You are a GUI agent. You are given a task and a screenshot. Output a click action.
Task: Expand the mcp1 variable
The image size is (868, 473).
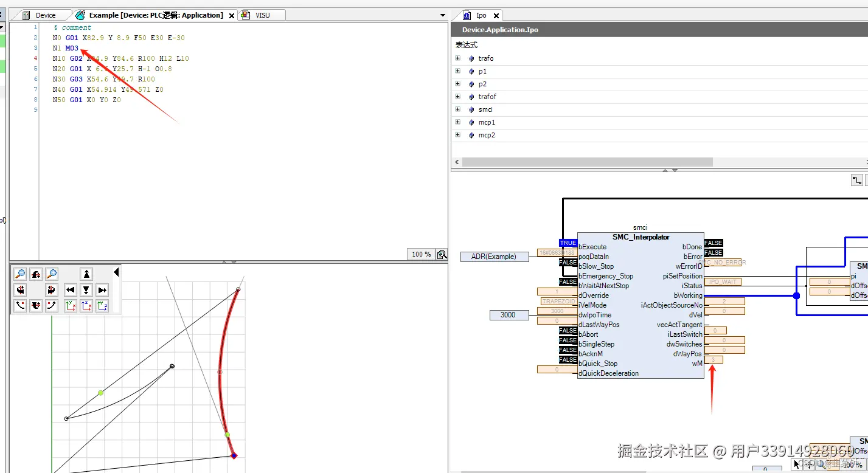(457, 122)
